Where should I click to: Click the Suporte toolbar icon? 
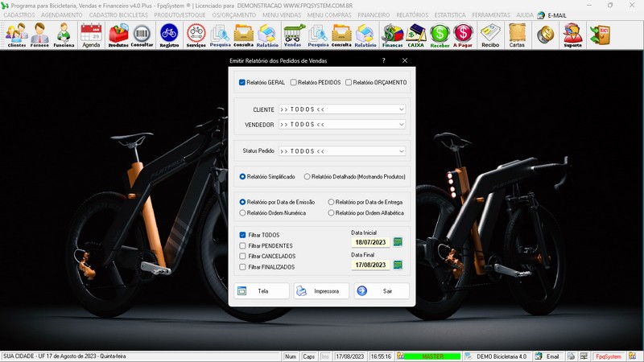572,35
